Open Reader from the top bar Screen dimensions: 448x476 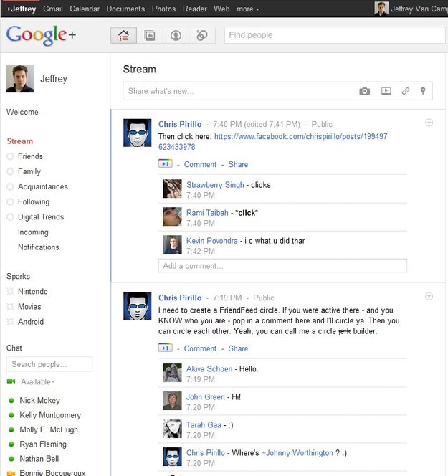point(195,9)
